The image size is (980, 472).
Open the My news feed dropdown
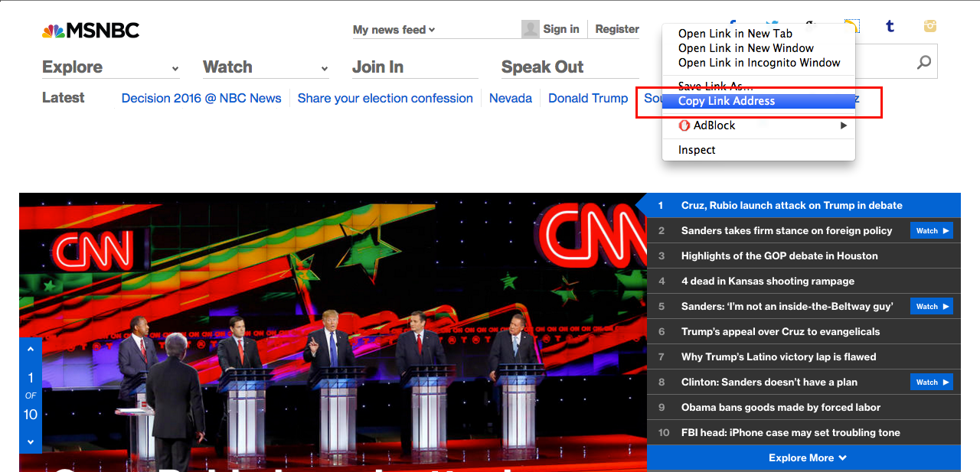pos(393,29)
